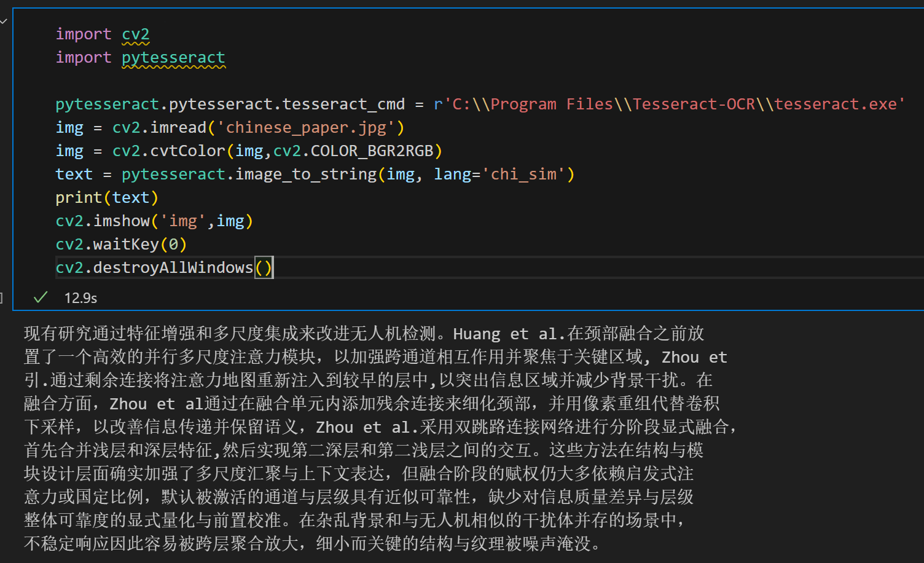
Task: Click output line starting '置了一个高效的并行'
Action: tap(375, 357)
